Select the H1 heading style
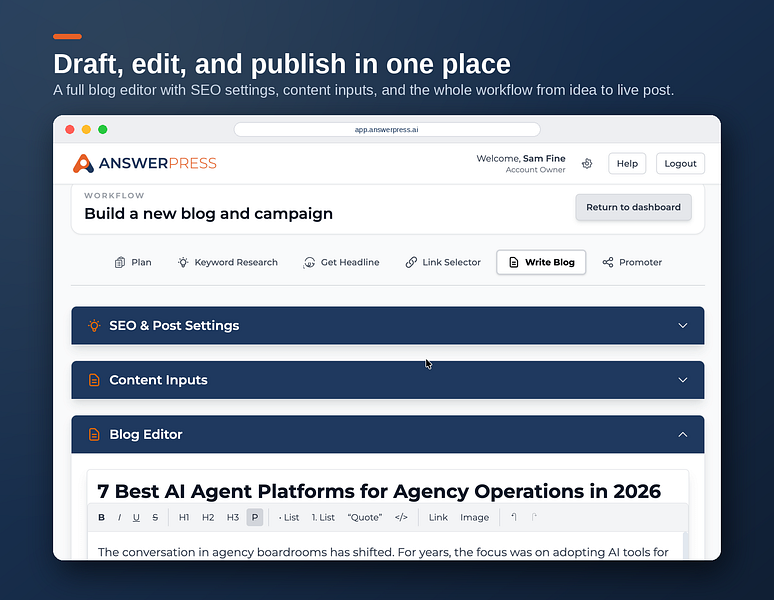The width and height of the screenshot is (774, 600). (x=184, y=517)
